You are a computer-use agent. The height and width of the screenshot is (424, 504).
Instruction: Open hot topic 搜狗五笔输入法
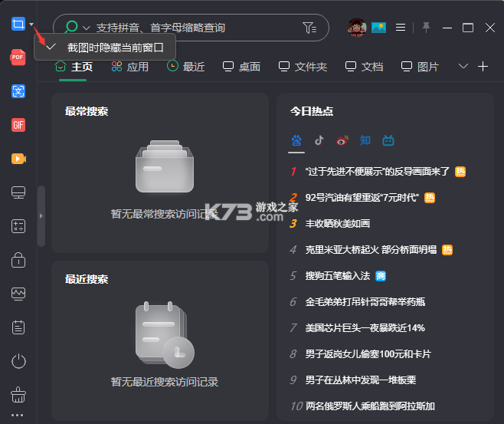tap(338, 276)
